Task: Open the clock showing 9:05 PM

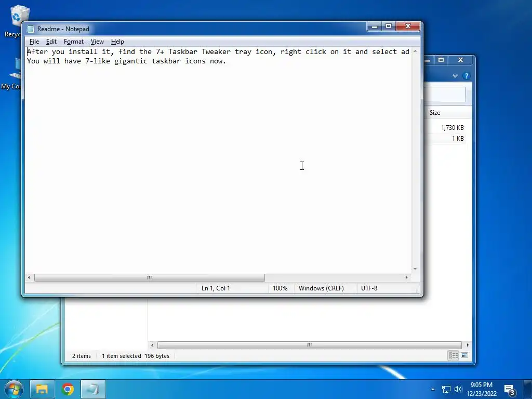Action: click(x=481, y=389)
